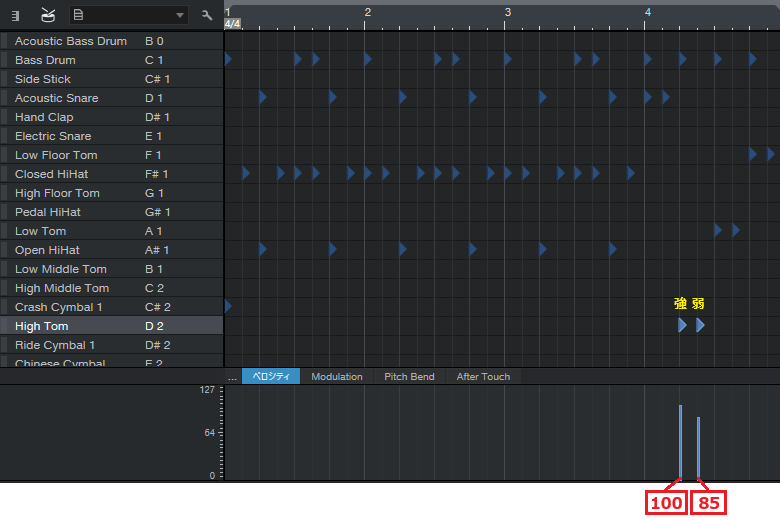
Task: Toggle the mute box beside Bass Drum
Action: (4, 60)
